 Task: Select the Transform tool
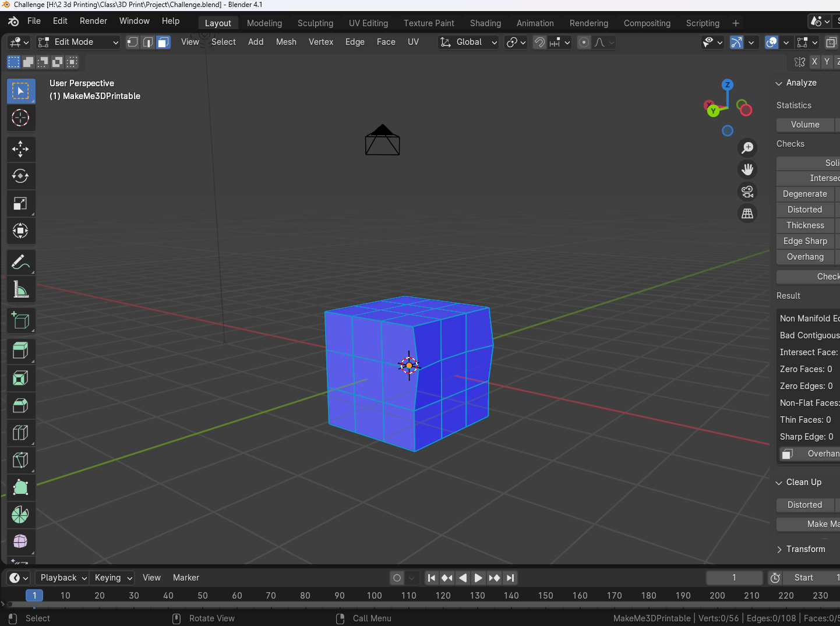20,231
